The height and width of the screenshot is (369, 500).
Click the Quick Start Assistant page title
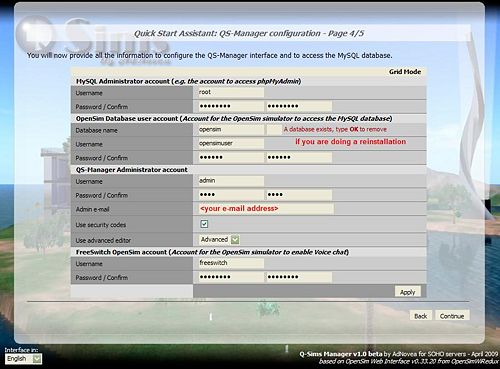(249, 33)
